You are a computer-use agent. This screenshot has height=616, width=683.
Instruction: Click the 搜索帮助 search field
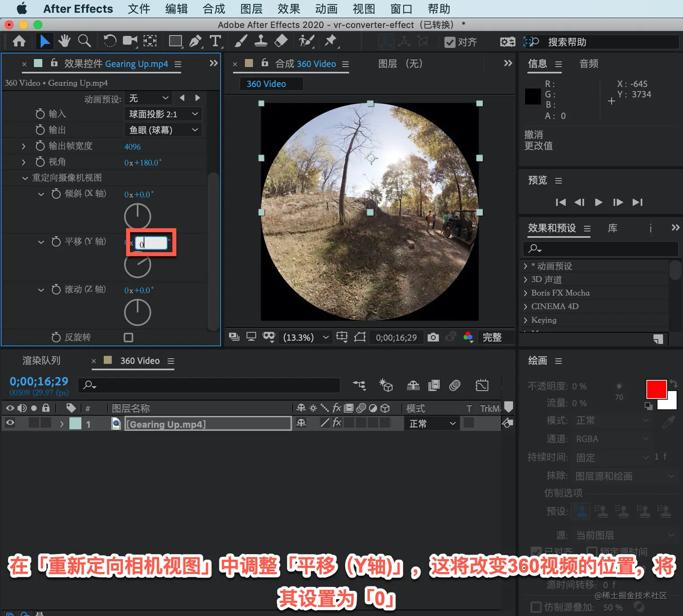click(x=601, y=42)
